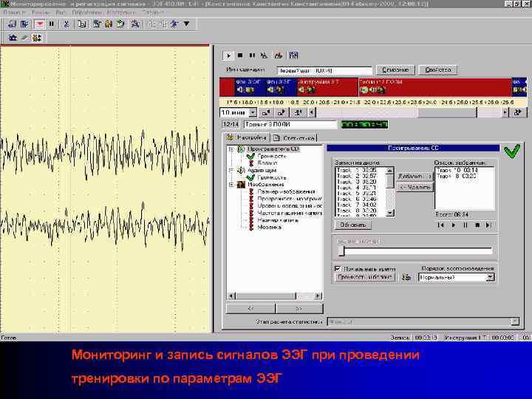This screenshot has height=399, width=532.
Task: Switch to the Настройки tab
Action: (x=247, y=137)
